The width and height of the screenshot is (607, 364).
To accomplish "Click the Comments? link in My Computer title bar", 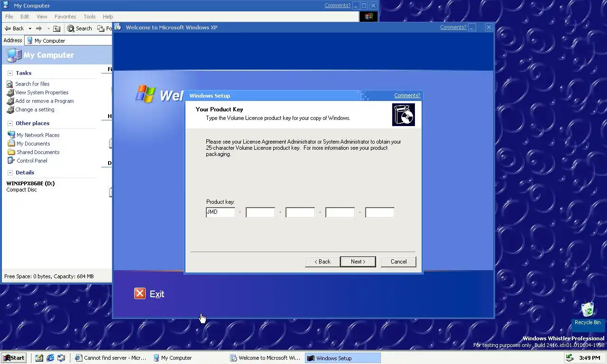I will [337, 6].
